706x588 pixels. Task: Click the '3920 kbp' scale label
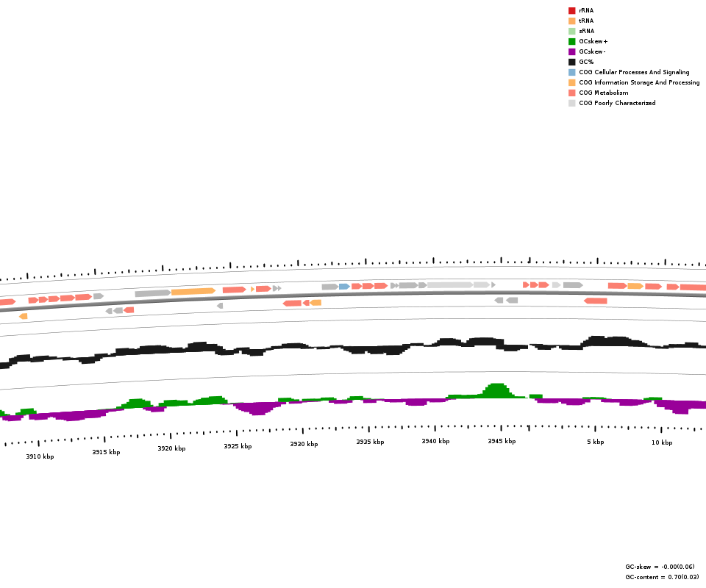click(x=171, y=448)
